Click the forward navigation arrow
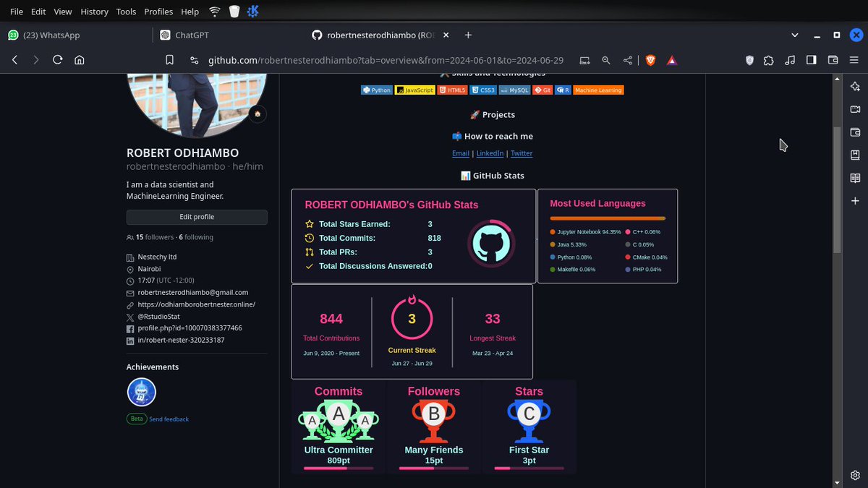The width and height of the screenshot is (868, 488). point(36,61)
